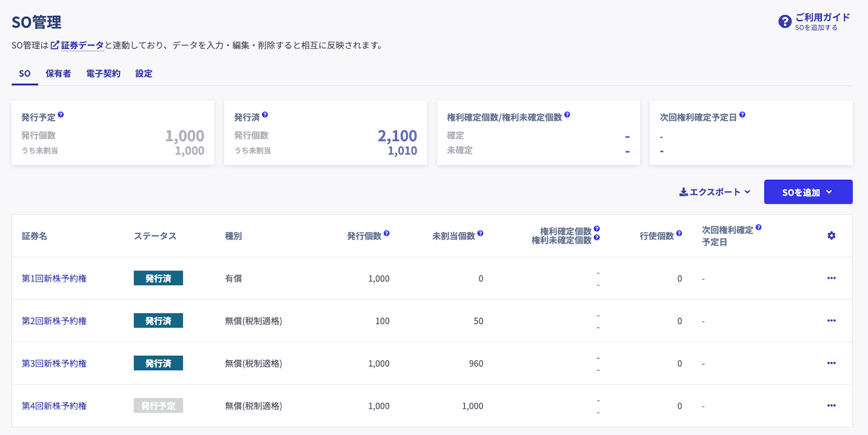
Task: Switch to the 電子契約 tab
Action: coord(103,74)
